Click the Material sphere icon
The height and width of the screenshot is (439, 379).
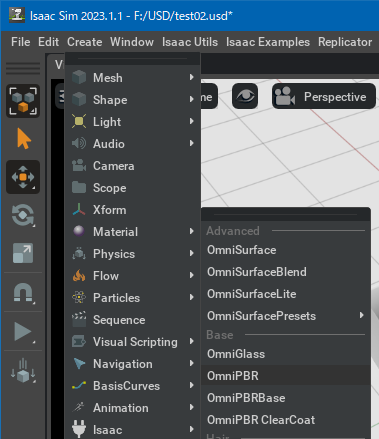click(x=79, y=231)
